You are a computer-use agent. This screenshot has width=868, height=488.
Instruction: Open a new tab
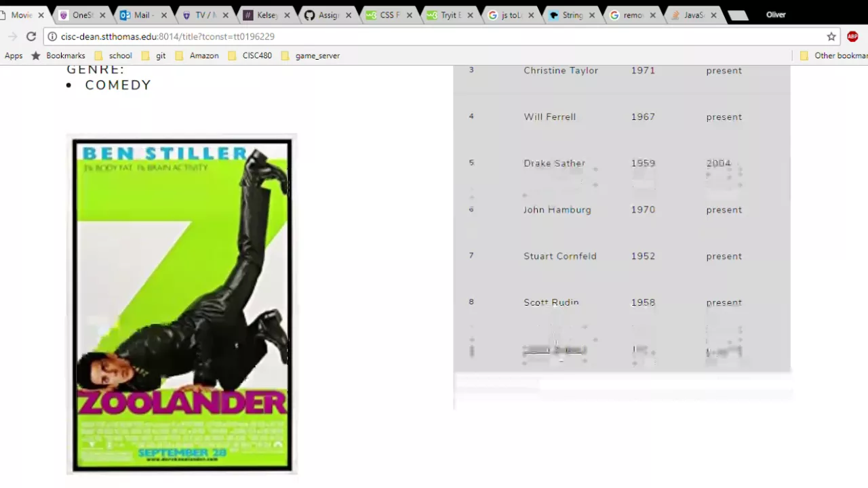pos(738,16)
